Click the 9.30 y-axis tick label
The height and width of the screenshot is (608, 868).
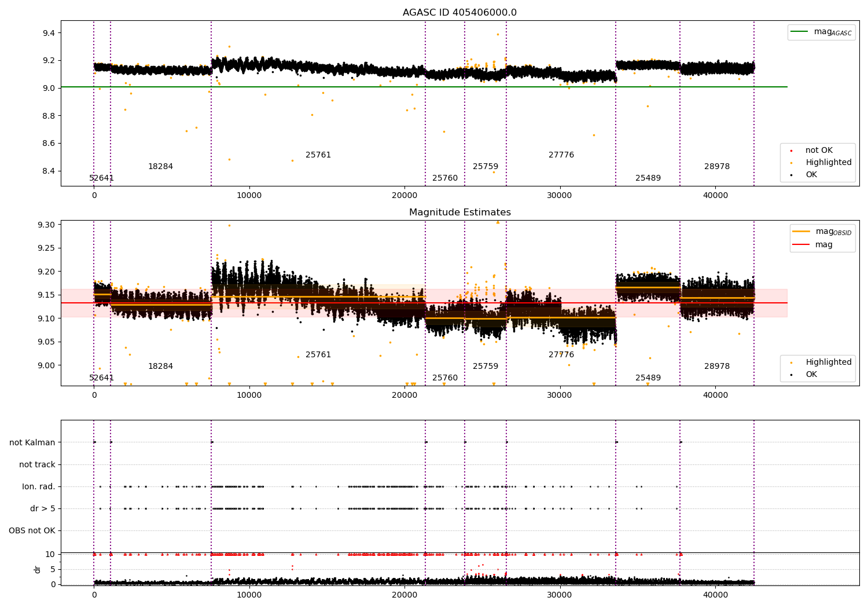click(46, 225)
